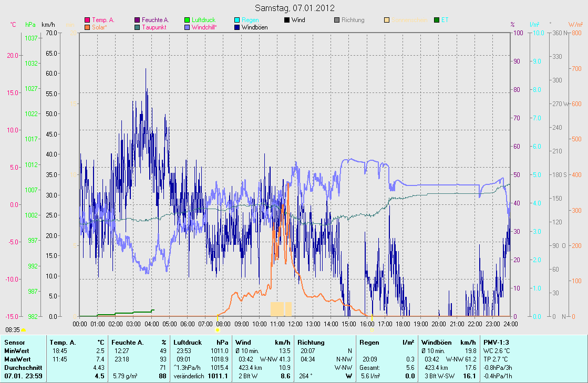This screenshot has height=383, width=588.
Task: Click the pale sunshine duration bar near 11:00
Action: coord(277,309)
